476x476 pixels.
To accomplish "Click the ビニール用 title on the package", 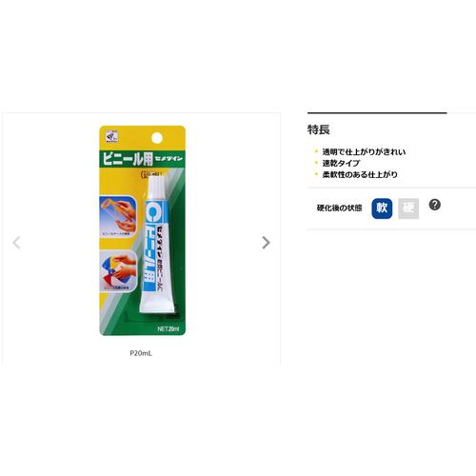I will click(128, 158).
